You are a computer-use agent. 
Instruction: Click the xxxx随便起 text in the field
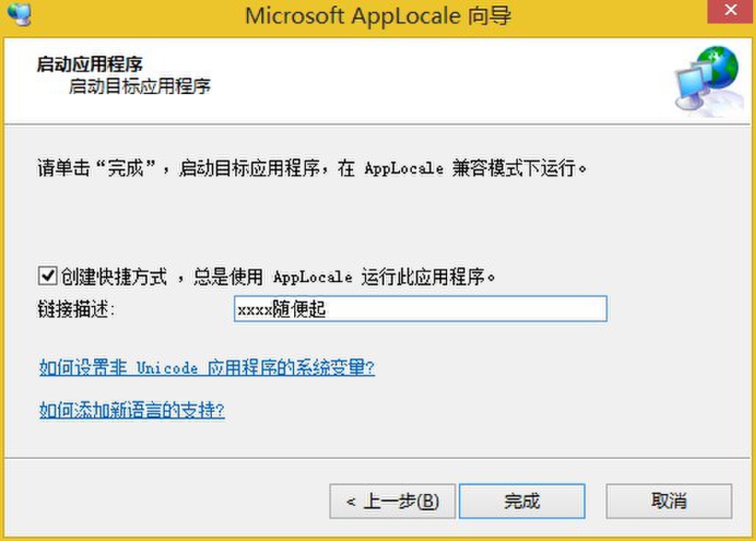pyautogui.click(x=282, y=309)
